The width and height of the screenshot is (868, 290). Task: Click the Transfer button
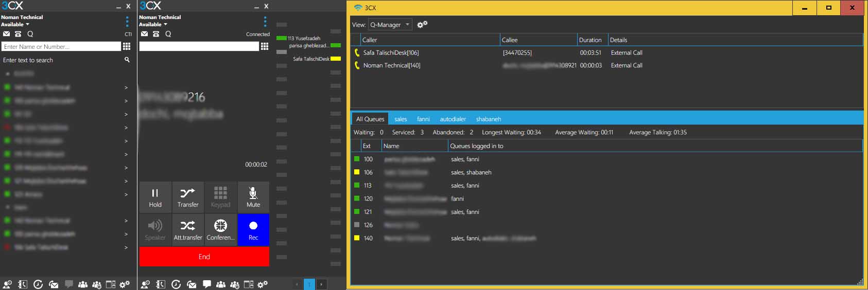pyautogui.click(x=188, y=197)
